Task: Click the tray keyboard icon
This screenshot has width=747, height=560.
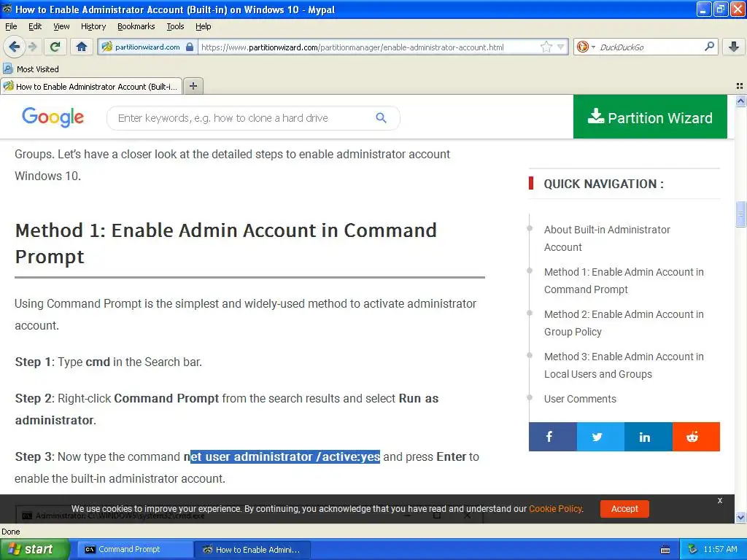Action: coord(665,550)
